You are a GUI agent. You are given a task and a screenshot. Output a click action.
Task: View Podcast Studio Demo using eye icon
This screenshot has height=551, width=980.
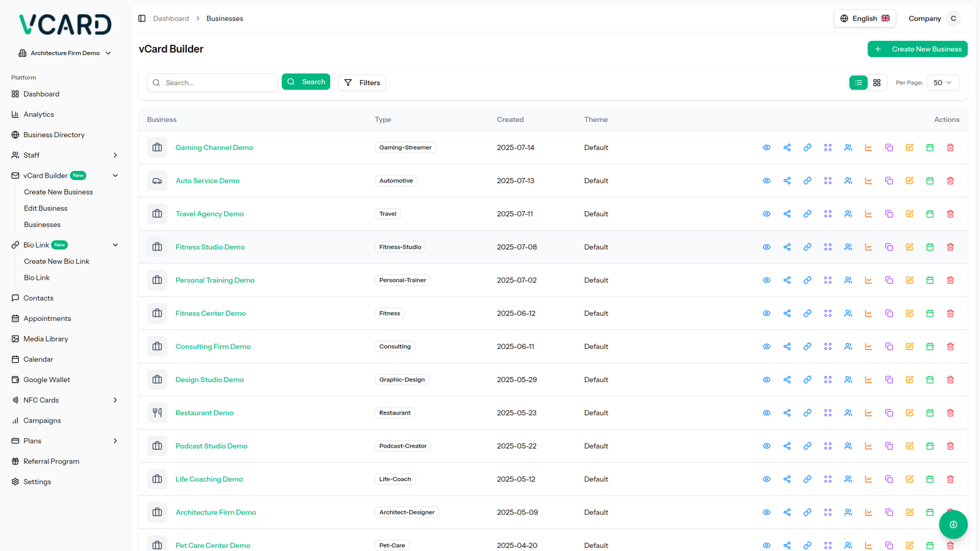766,446
